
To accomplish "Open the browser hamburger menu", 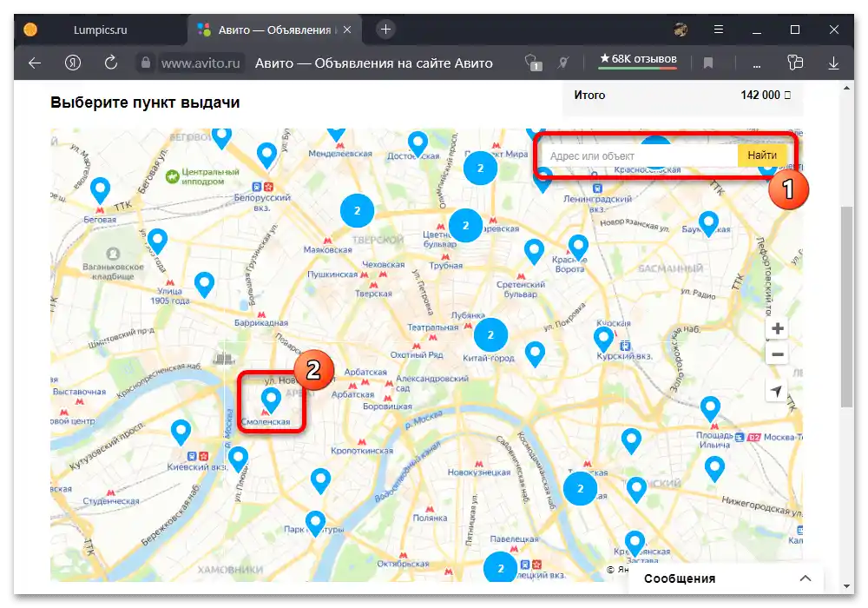I will (x=719, y=30).
